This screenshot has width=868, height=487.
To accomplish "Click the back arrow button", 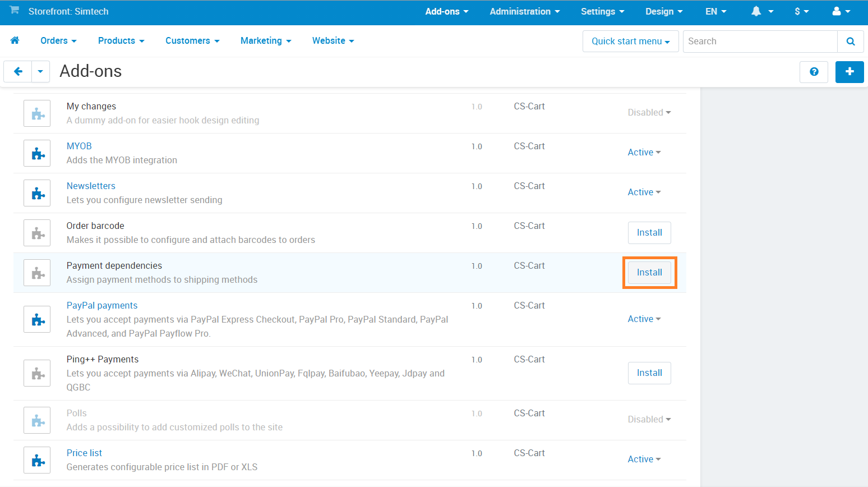I will coord(18,72).
